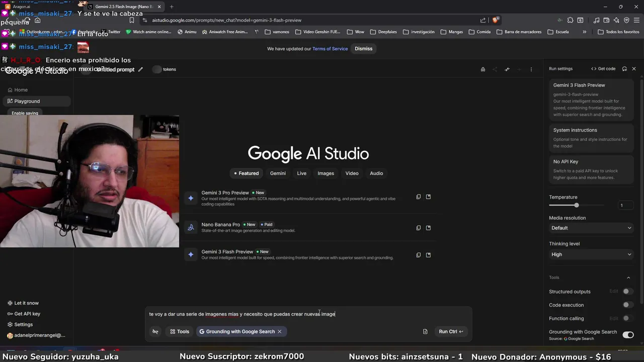Click Get code in run settings

tap(603, 69)
